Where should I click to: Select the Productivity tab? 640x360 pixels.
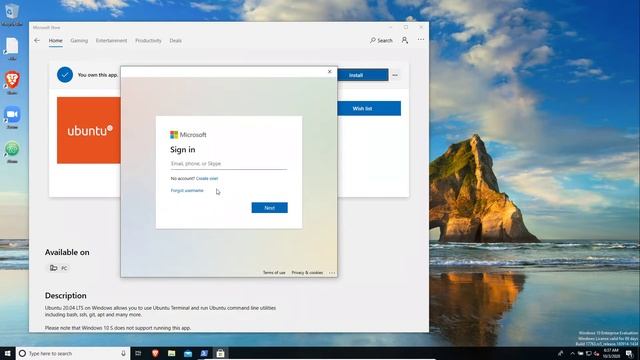click(x=148, y=40)
